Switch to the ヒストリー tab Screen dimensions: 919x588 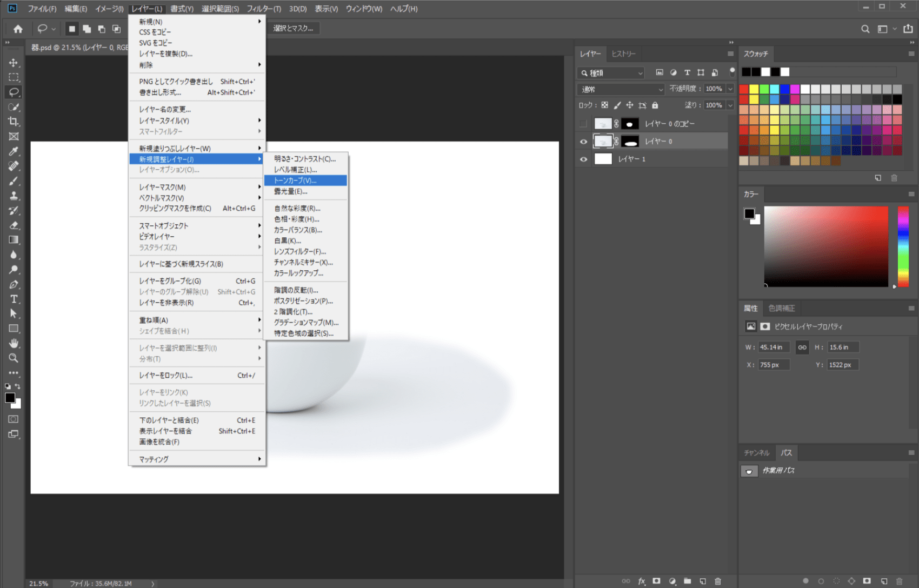pos(623,54)
